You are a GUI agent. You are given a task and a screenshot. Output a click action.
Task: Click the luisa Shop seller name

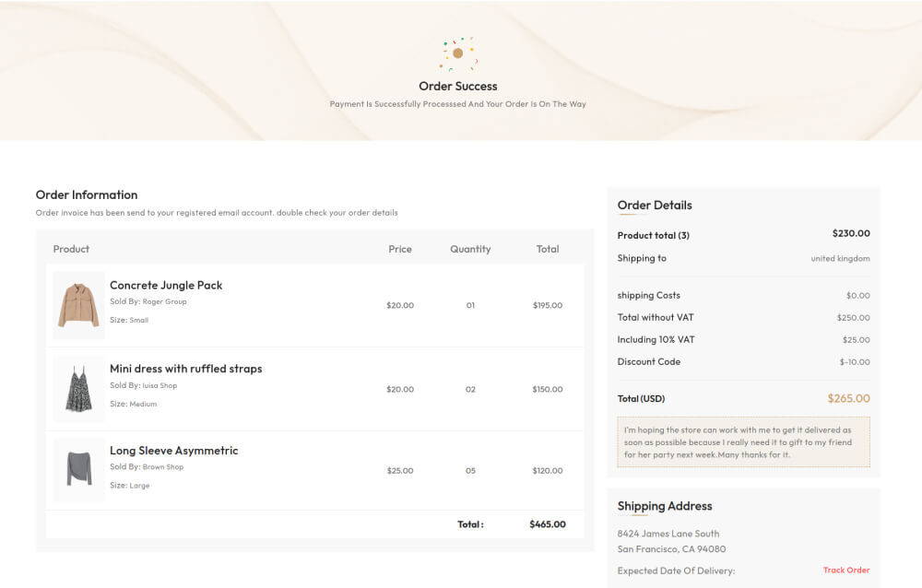tap(160, 386)
